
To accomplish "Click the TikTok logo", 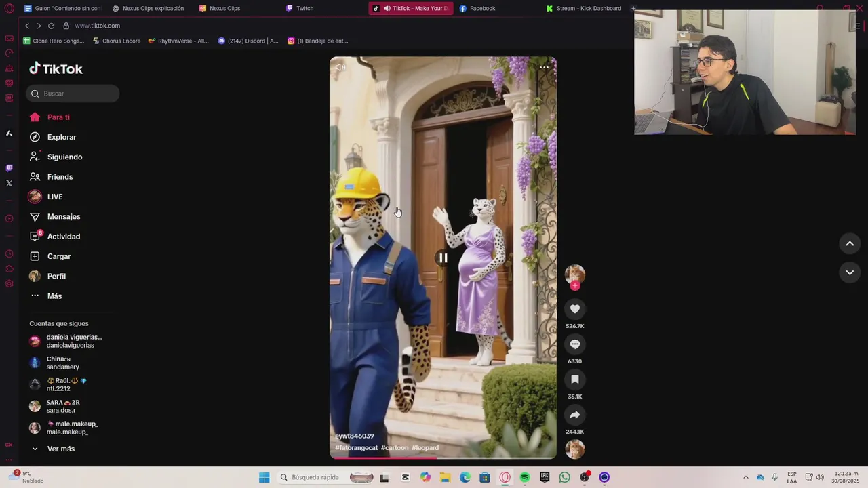I will (x=56, y=68).
